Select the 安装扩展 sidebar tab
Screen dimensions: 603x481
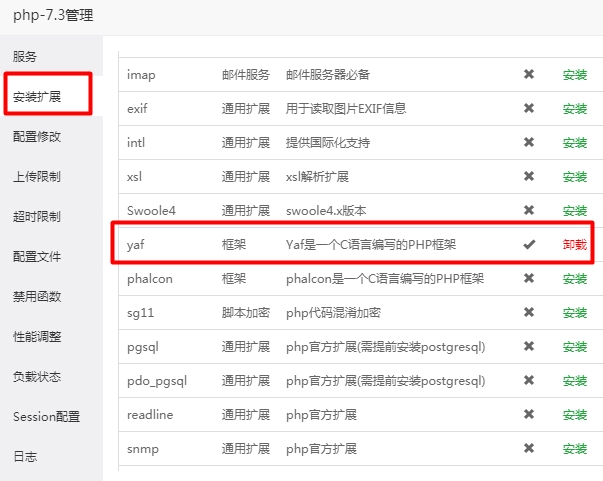point(37,97)
